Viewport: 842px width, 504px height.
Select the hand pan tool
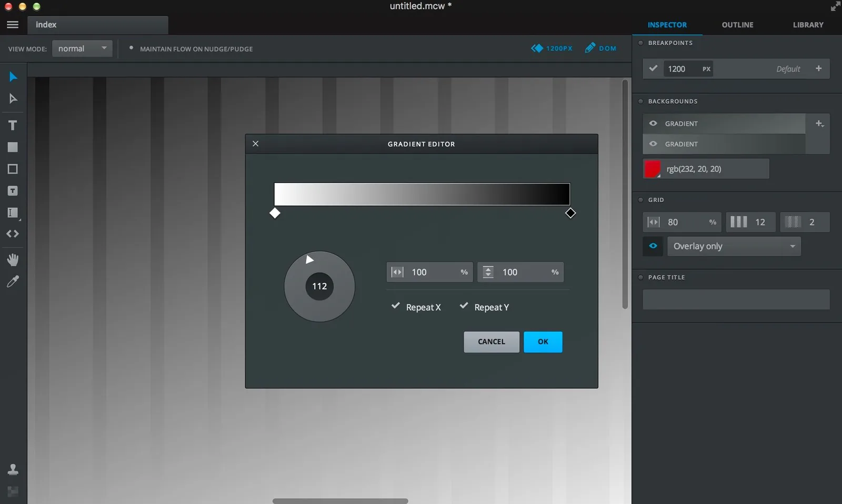[13, 259]
